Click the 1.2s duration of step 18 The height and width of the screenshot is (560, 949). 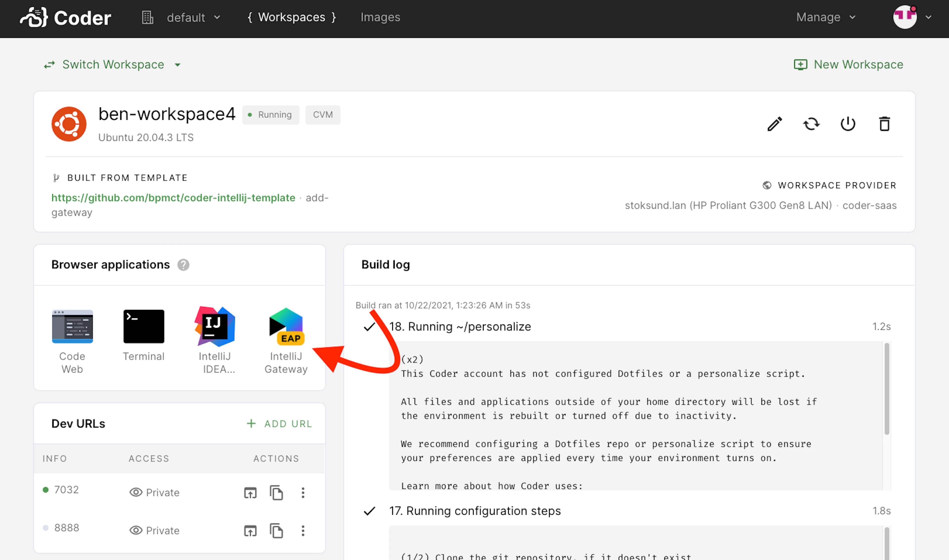click(x=882, y=327)
